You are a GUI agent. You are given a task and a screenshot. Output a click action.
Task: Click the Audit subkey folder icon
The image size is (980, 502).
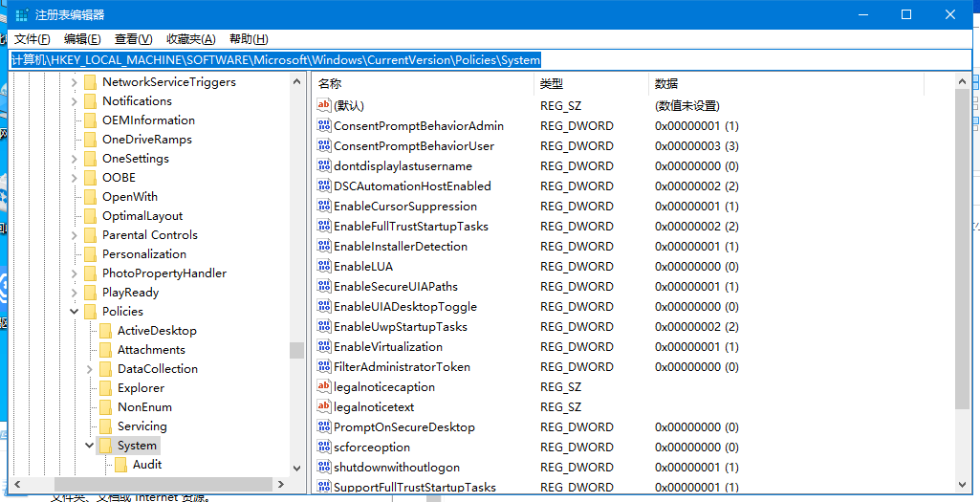(120, 465)
